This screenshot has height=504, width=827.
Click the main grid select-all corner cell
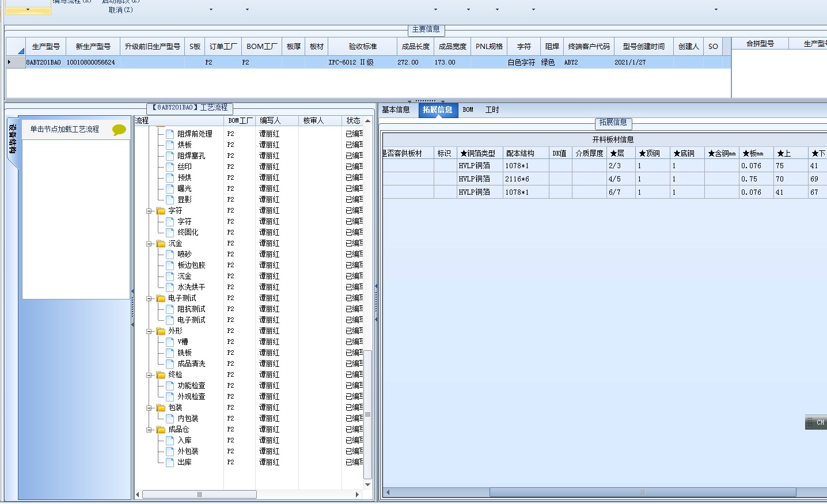click(16, 47)
